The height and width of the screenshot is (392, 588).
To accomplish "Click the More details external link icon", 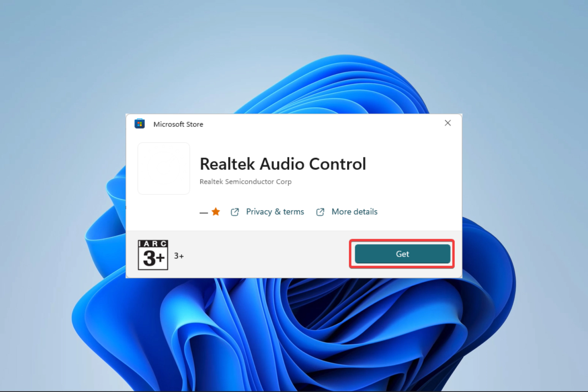I will 319,212.
